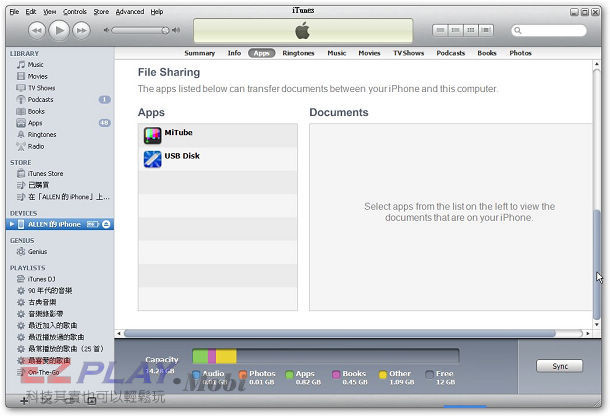This screenshot has height=416, width=610.
Task: Open the Edit menu
Action: coord(31,12)
